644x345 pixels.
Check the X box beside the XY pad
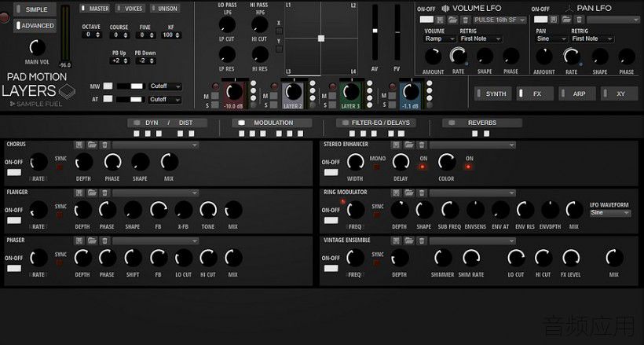[279, 31]
